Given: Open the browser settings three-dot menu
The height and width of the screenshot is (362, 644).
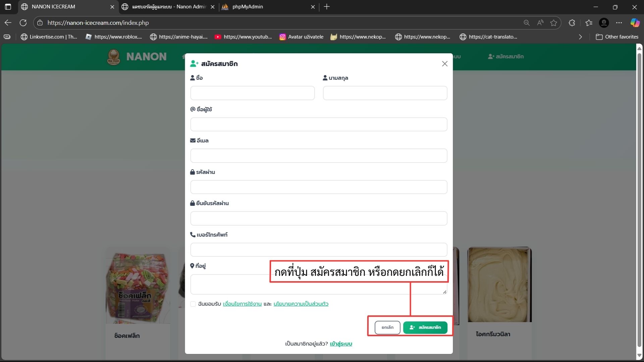Looking at the screenshot, I should 620,22.
